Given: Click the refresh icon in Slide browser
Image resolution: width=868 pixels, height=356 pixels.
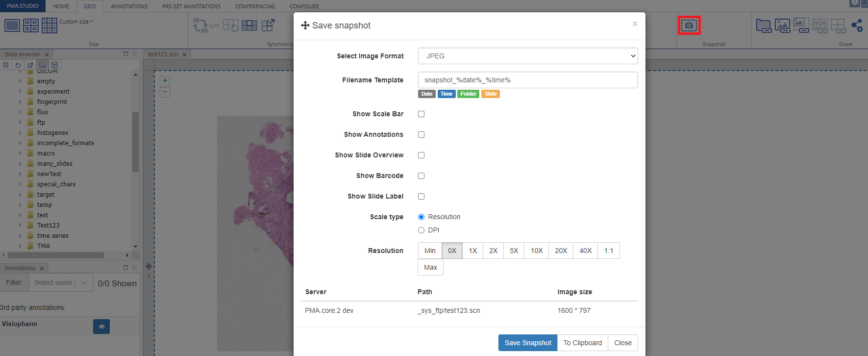Looking at the screenshot, I should click(x=18, y=65).
